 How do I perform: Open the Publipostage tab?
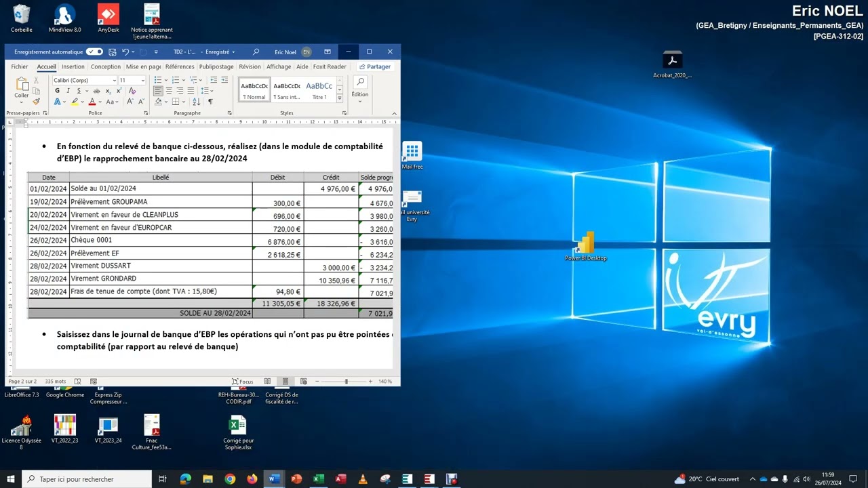(216, 66)
